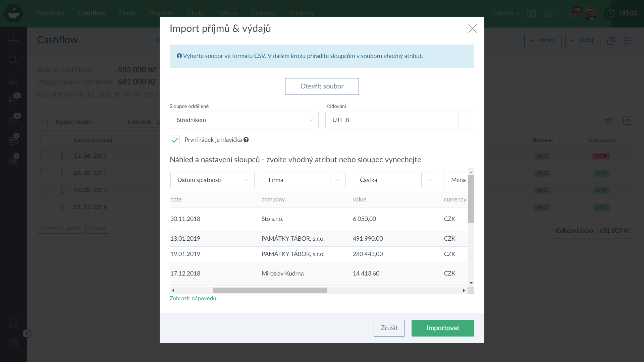Open the Nástěnka menu item
644x362 pixels.
(x=51, y=13)
